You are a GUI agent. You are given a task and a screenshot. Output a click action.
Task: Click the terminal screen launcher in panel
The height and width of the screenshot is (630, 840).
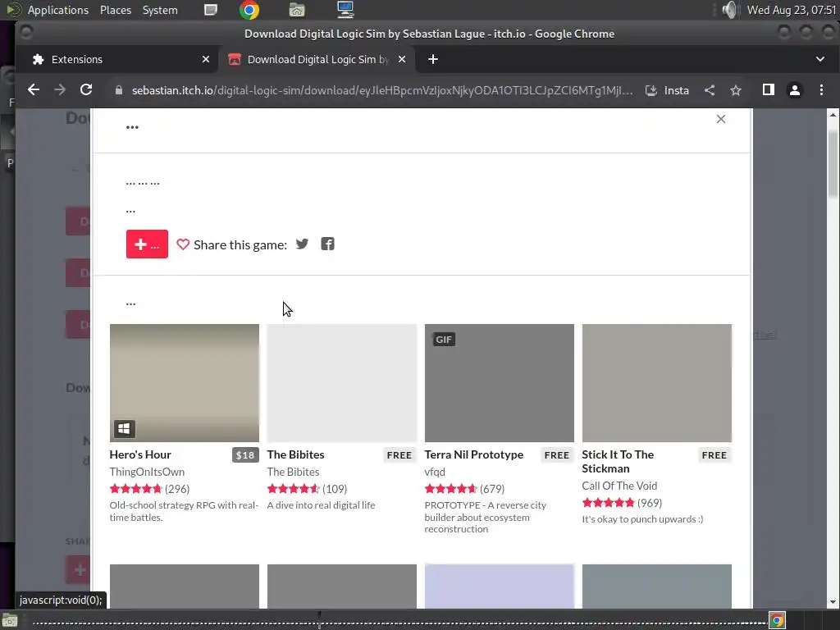click(x=211, y=10)
